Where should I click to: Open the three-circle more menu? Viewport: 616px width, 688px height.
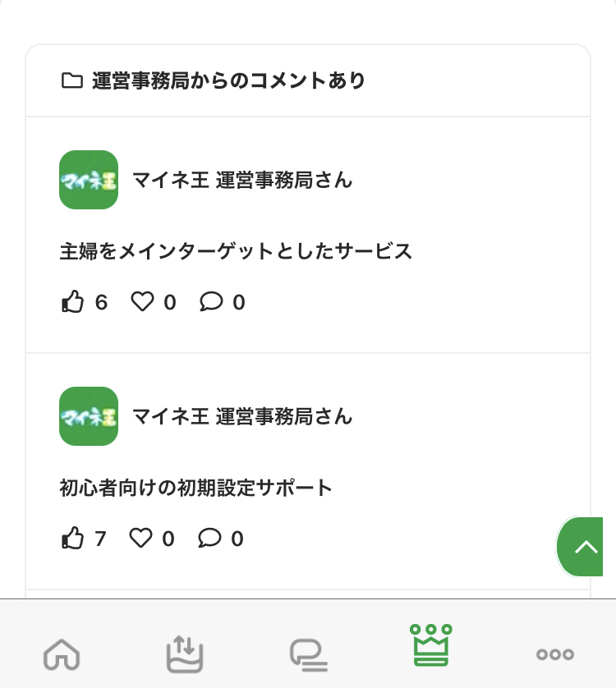(x=555, y=654)
